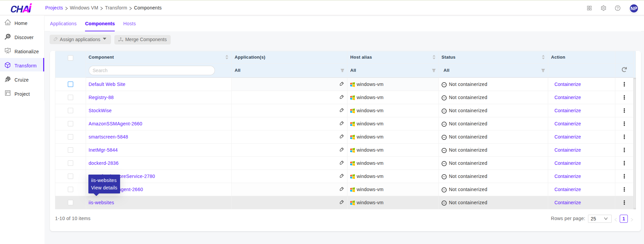Edit applications for AmazonSSMAgent-2660
Screen dimensions: 644x244
pos(341,123)
